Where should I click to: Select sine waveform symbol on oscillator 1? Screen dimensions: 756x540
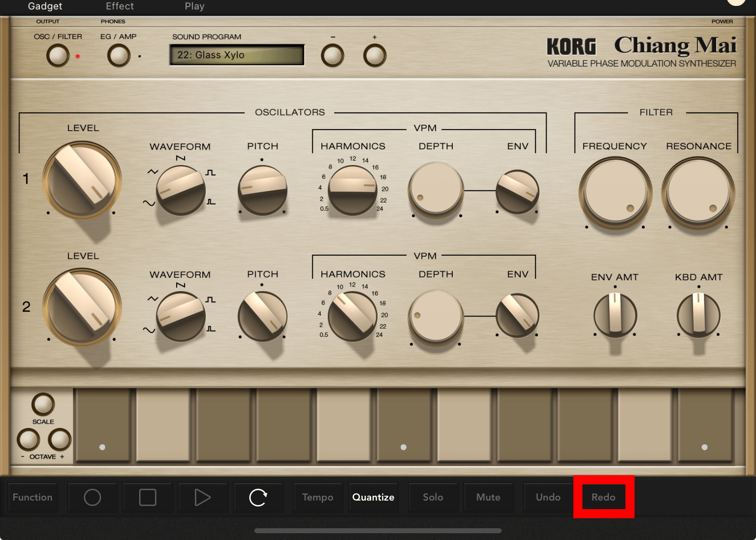tap(149, 203)
